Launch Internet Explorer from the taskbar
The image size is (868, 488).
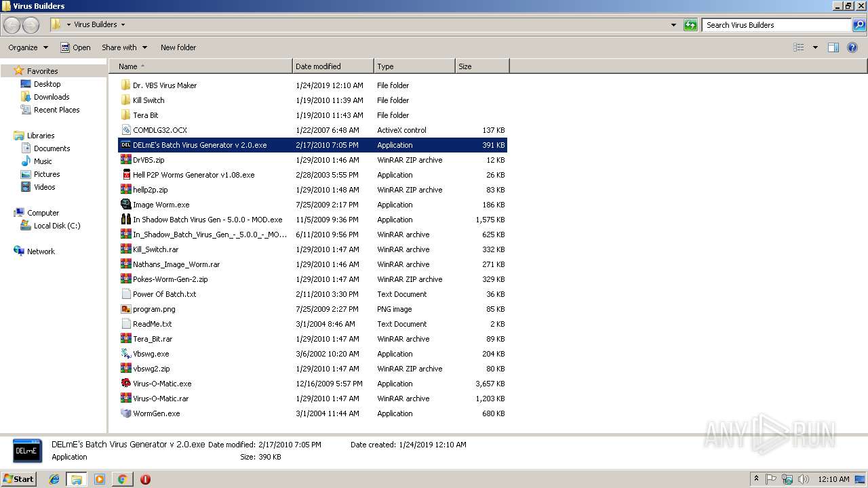click(x=54, y=479)
